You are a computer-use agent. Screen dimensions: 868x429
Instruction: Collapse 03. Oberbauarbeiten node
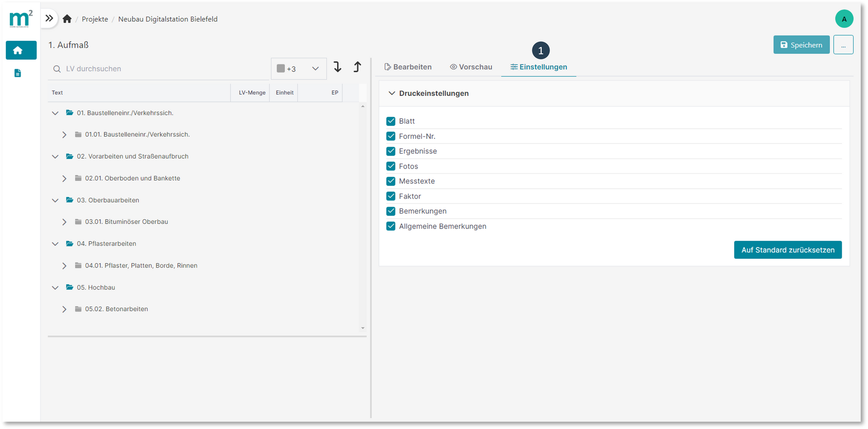tap(55, 200)
